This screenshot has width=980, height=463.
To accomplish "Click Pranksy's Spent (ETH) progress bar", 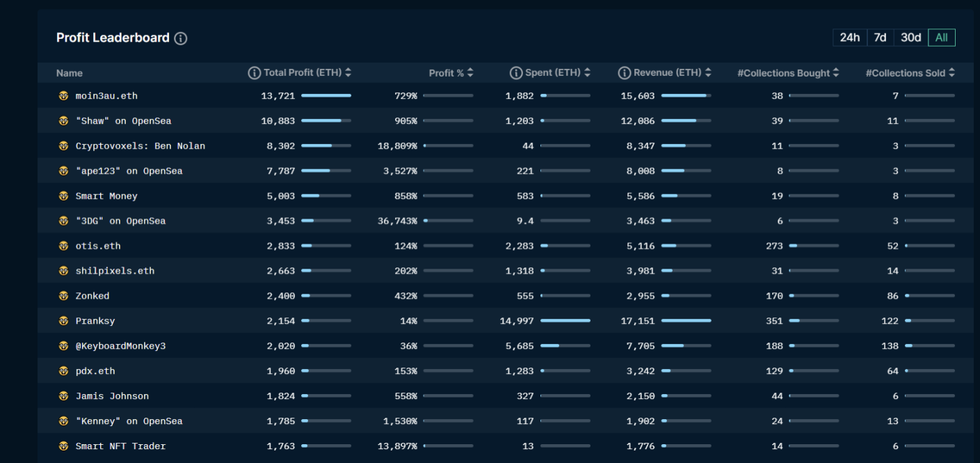I will [565, 321].
